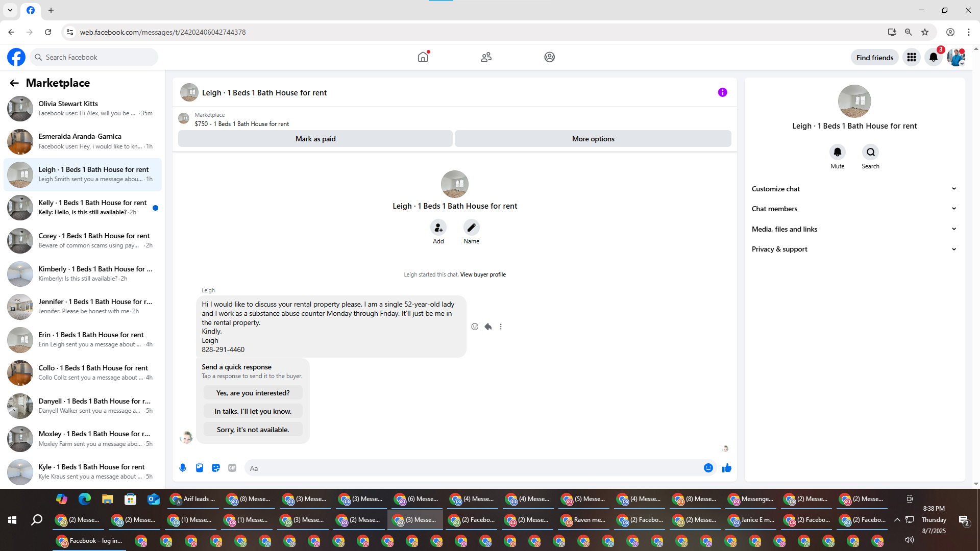980x551 pixels.
Task: Send the 'In talks. I'll let you know.' response
Action: (253, 411)
